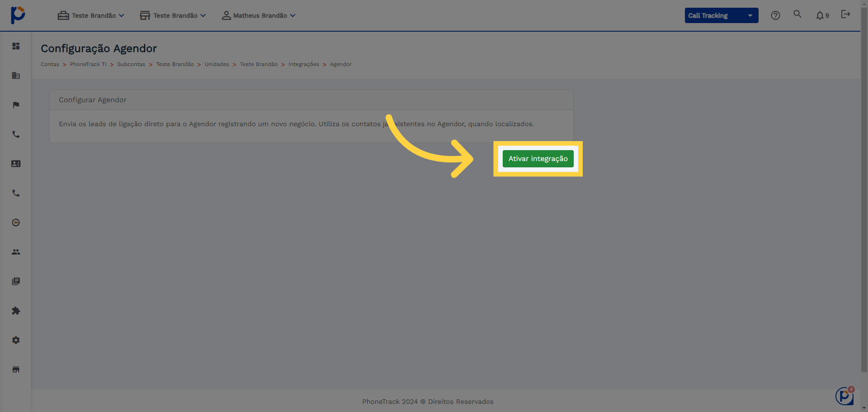Click the Configuração Agendor page title
This screenshot has width=868, height=412.
(99, 48)
